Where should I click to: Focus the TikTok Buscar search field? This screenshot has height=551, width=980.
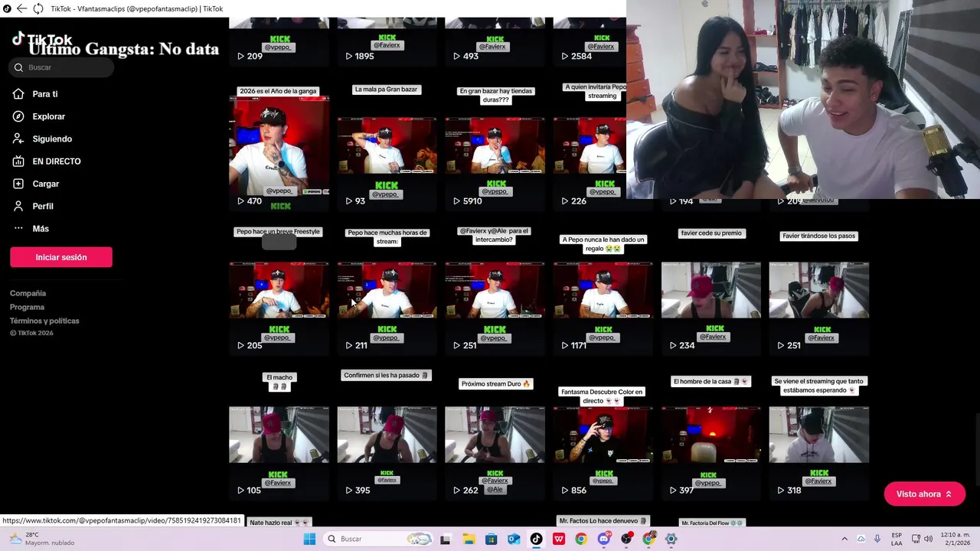pyautogui.click(x=62, y=67)
